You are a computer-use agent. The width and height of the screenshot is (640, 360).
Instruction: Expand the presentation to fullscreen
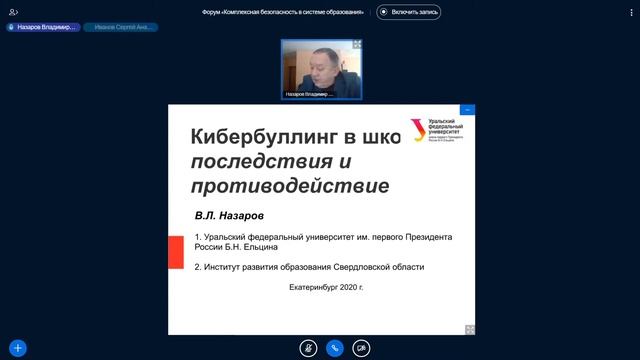(x=470, y=330)
